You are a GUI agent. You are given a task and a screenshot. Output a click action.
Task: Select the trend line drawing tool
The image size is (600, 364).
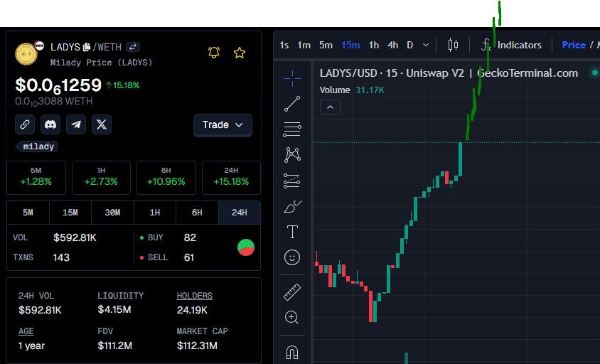click(x=292, y=104)
